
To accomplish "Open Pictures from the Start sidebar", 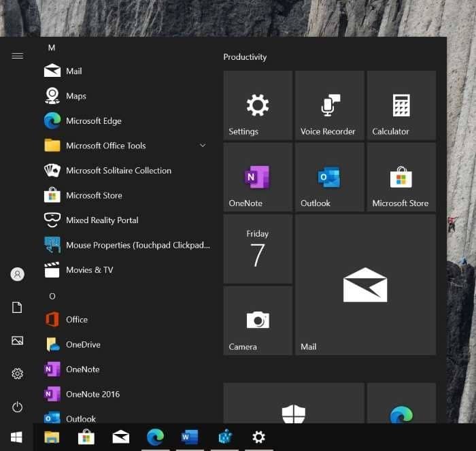I will click(x=17, y=340).
